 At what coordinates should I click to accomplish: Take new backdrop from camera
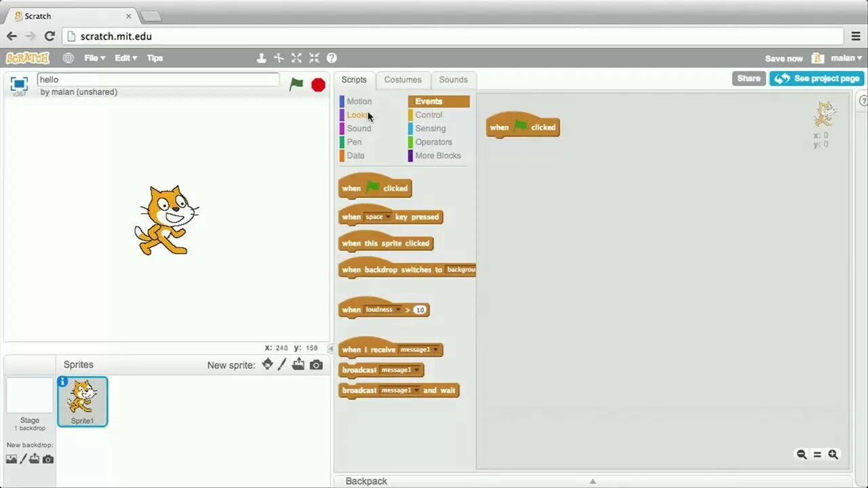click(47, 459)
